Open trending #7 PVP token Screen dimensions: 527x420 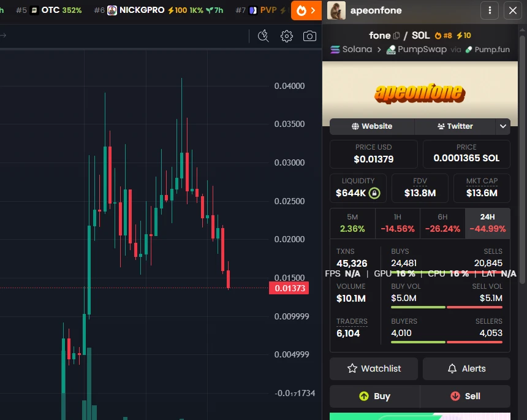coord(261,10)
